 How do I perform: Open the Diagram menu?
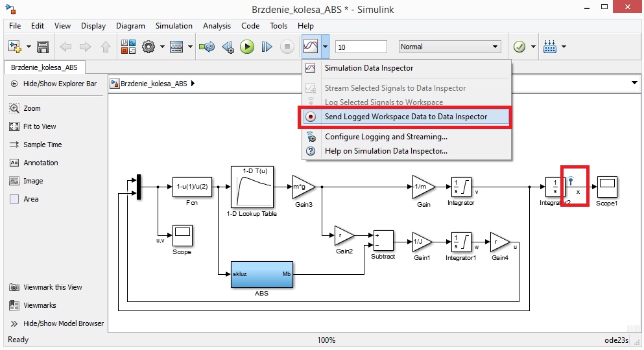(130, 26)
